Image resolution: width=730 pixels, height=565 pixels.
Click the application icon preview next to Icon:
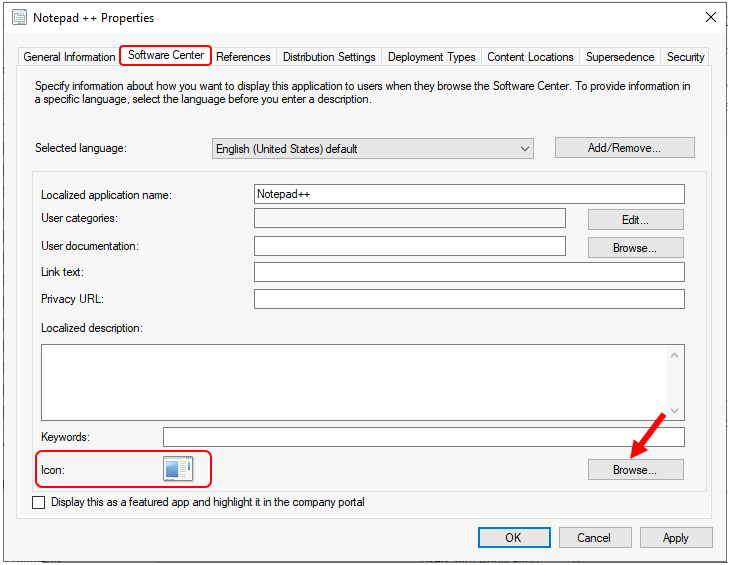pos(178,469)
